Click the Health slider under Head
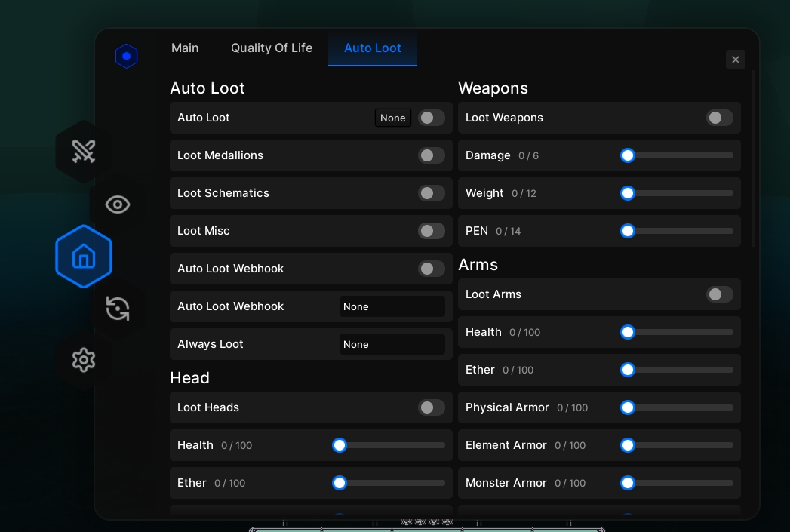 click(x=340, y=445)
